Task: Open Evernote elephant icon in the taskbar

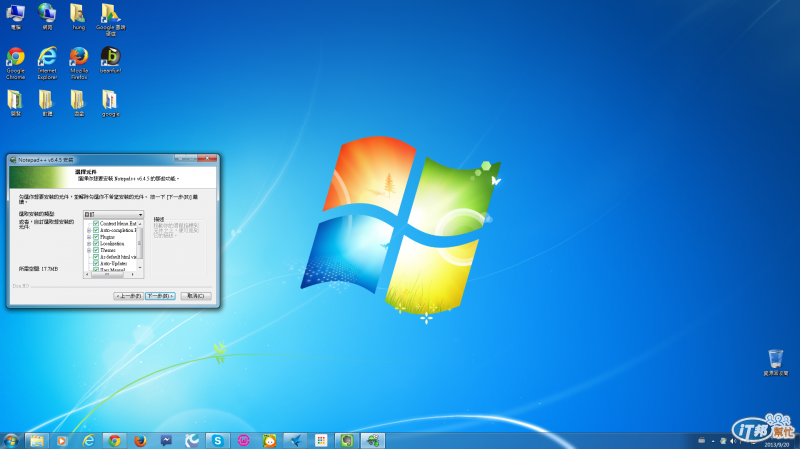Action: [347, 440]
